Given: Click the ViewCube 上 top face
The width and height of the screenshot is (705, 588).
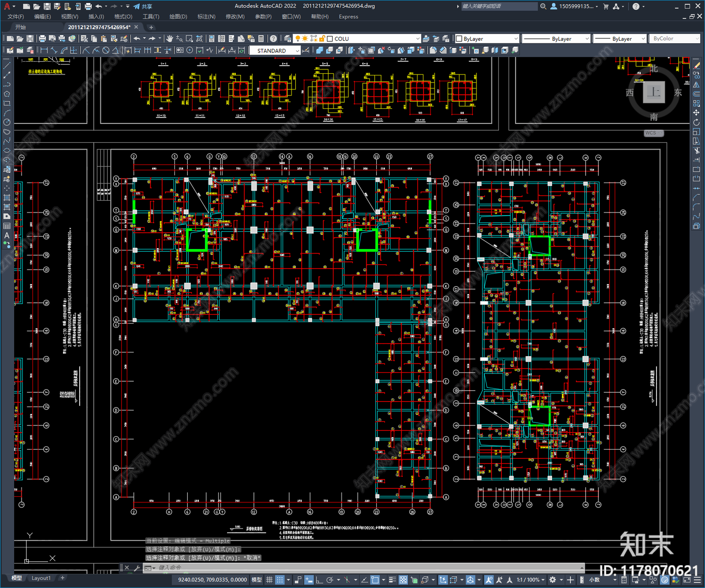Looking at the screenshot, I should click(x=654, y=92).
